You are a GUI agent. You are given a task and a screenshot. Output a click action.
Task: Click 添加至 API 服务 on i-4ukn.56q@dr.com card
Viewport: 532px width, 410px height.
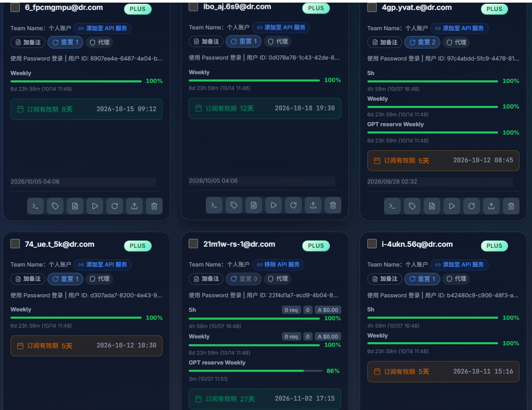[460, 264]
